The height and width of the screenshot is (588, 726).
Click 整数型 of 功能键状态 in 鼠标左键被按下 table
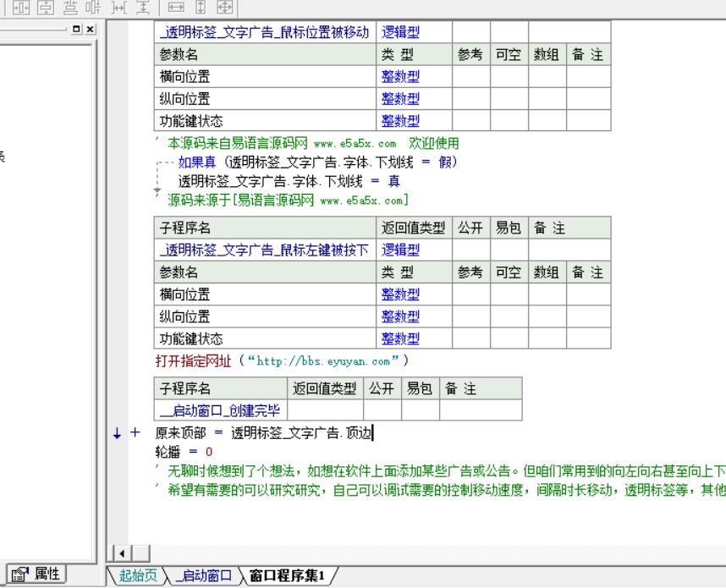tap(400, 339)
